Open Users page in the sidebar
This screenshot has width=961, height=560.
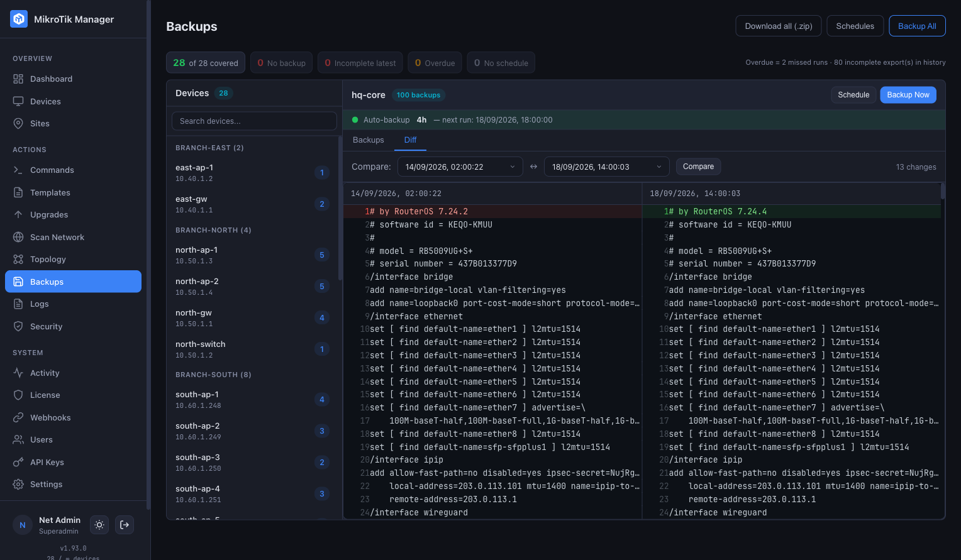[x=73, y=440]
